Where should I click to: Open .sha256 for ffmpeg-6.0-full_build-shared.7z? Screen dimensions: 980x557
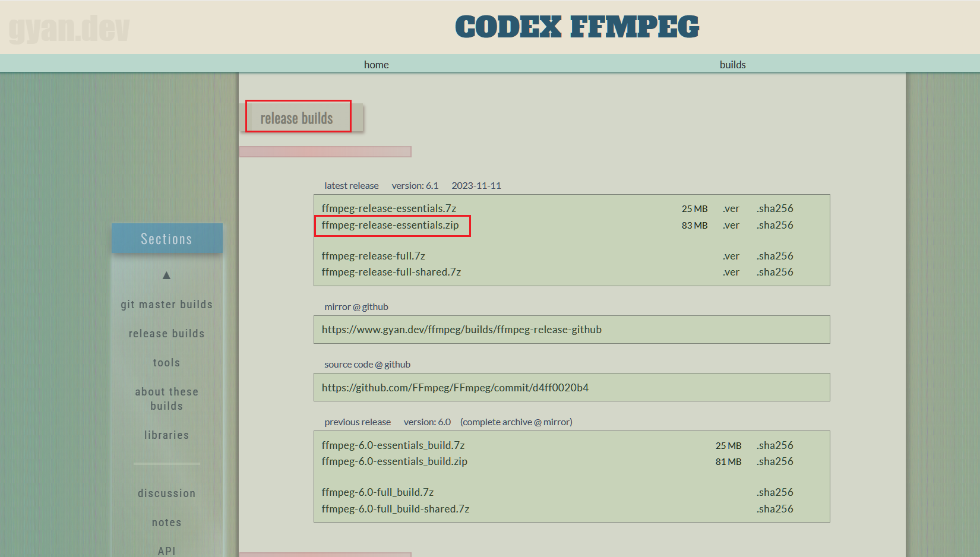(775, 509)
